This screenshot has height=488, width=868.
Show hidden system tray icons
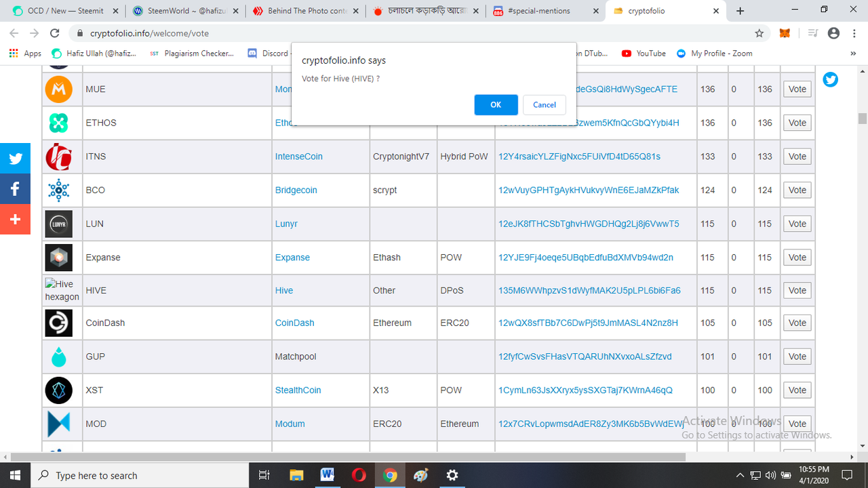pos(741,475)
